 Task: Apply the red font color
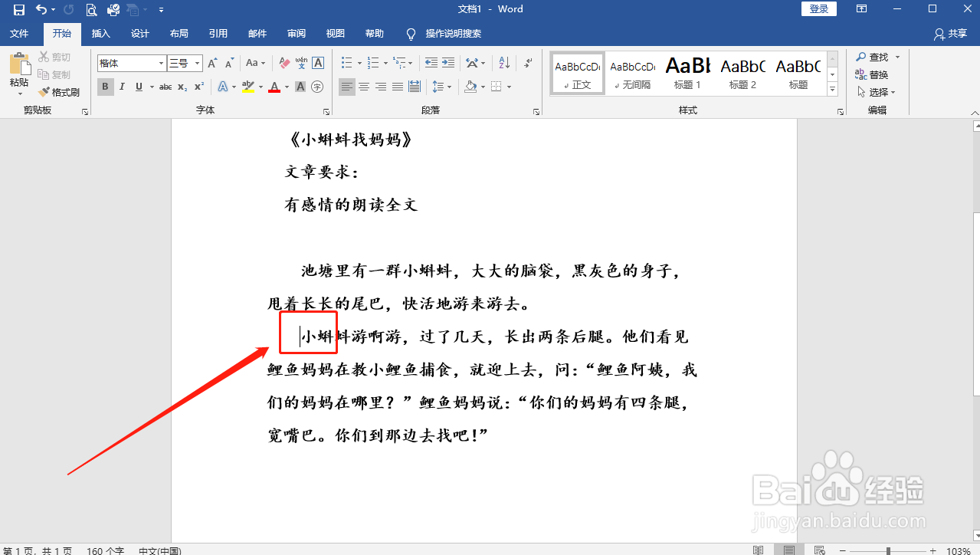(274, 87)
